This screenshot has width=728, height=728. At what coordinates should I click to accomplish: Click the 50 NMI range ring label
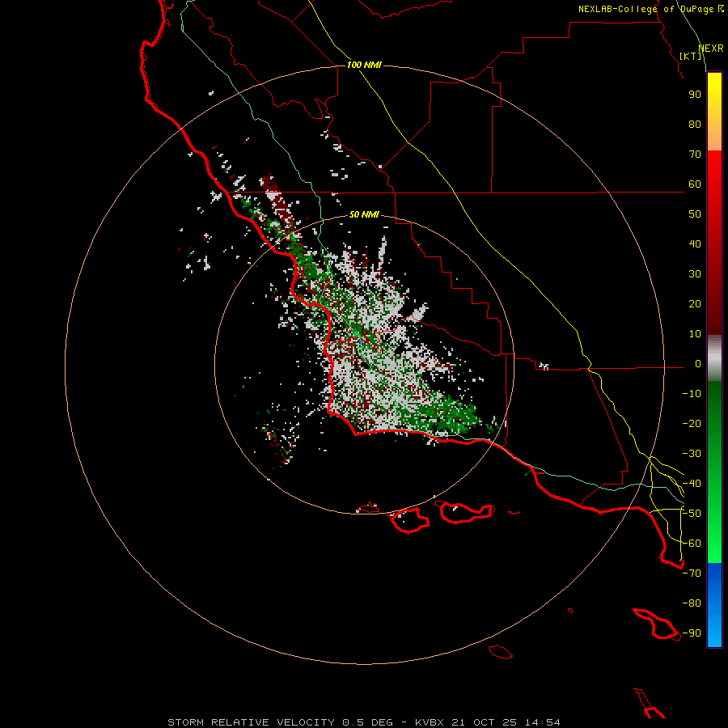point(364,214)
